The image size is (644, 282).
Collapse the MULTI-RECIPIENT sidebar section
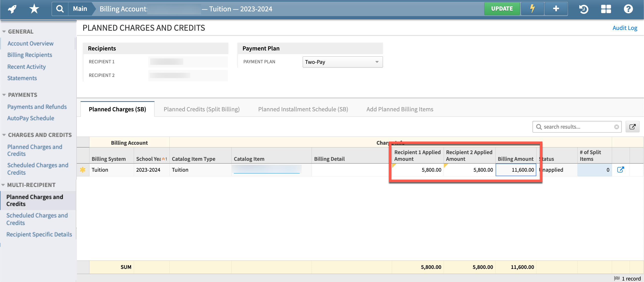(3, 185)
